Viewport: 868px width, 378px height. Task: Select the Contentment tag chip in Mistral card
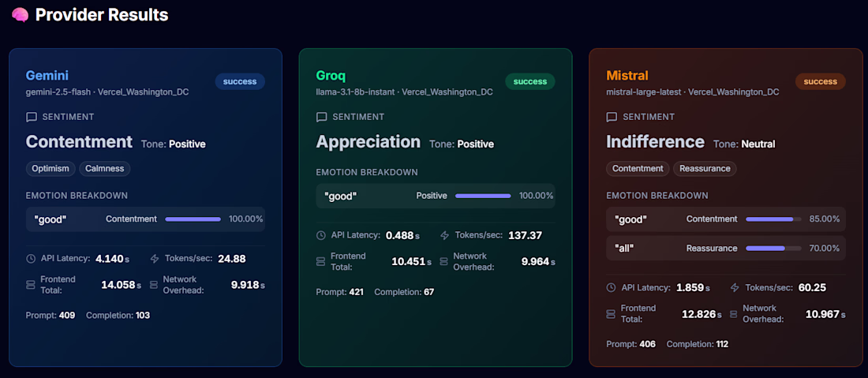pyautogui.click(x=638, y=169)
